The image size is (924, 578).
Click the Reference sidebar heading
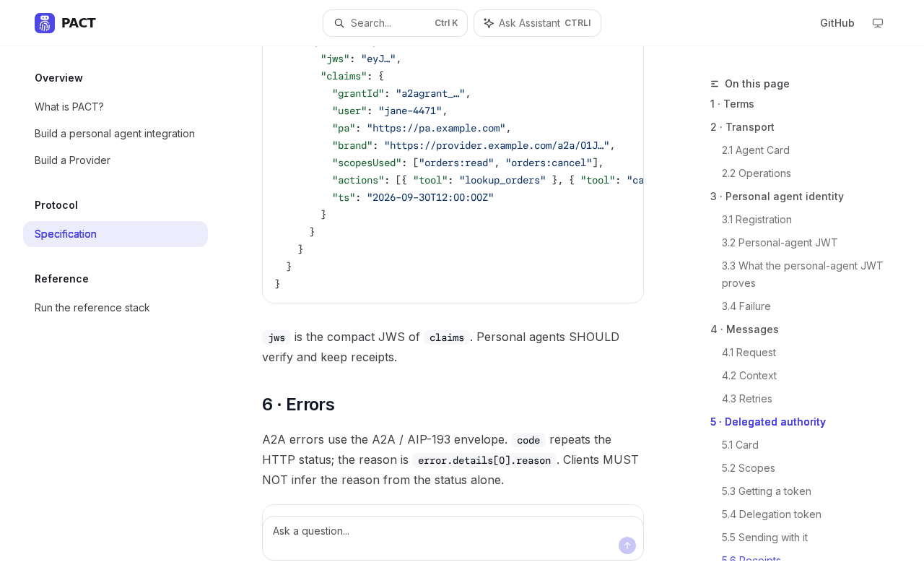61,279
